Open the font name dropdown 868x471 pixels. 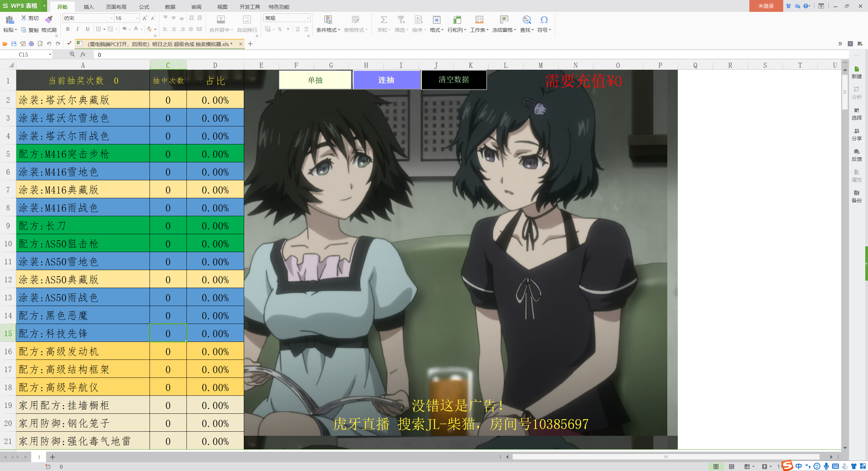pyautogui.click(x=111, y=18)
